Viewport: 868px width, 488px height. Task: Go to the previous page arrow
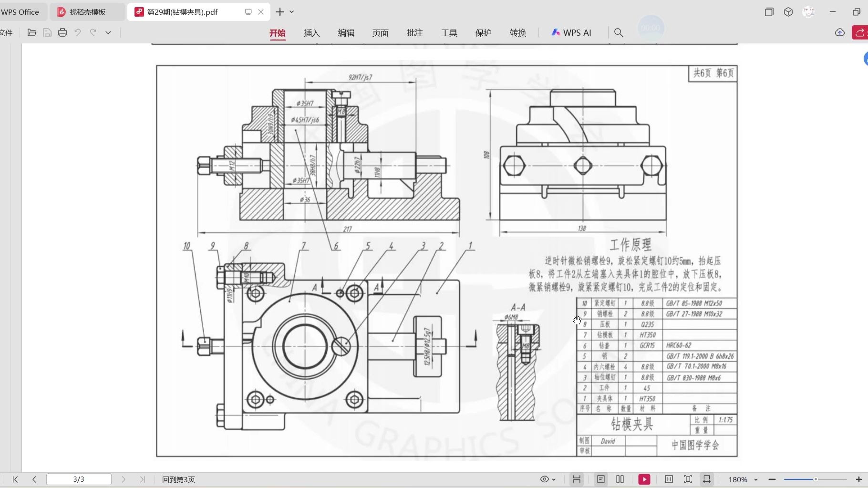pyautogui.click(x=34, y=479)
